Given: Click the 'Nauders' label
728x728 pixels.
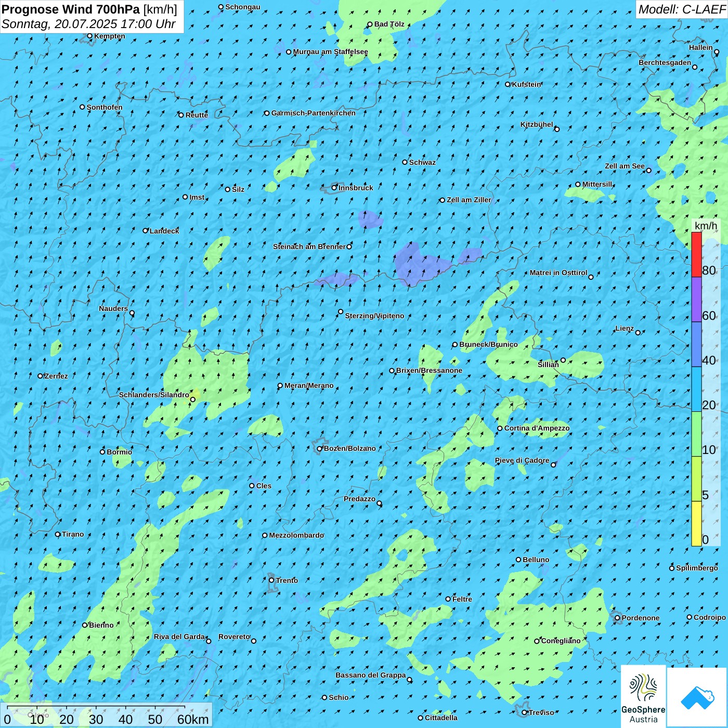Looking at the screenshot, I should click(x=113, y=308).
